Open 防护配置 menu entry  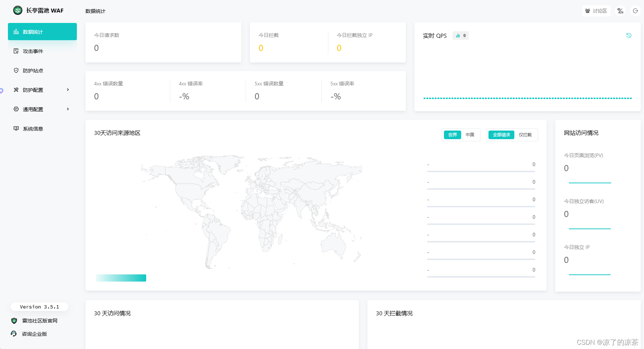(42, 90)
